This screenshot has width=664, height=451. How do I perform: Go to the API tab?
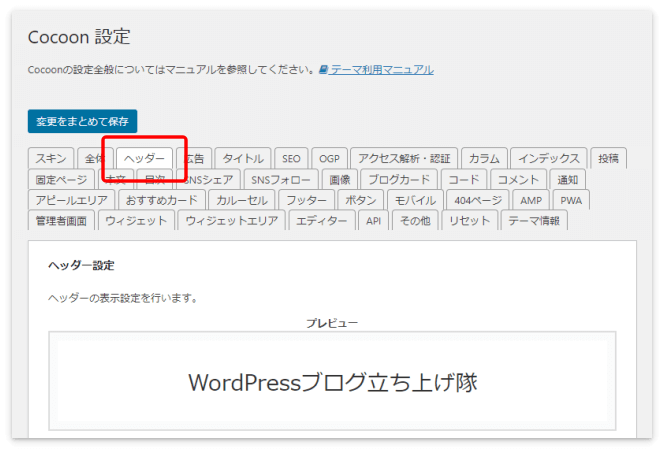tap(374, 220)
